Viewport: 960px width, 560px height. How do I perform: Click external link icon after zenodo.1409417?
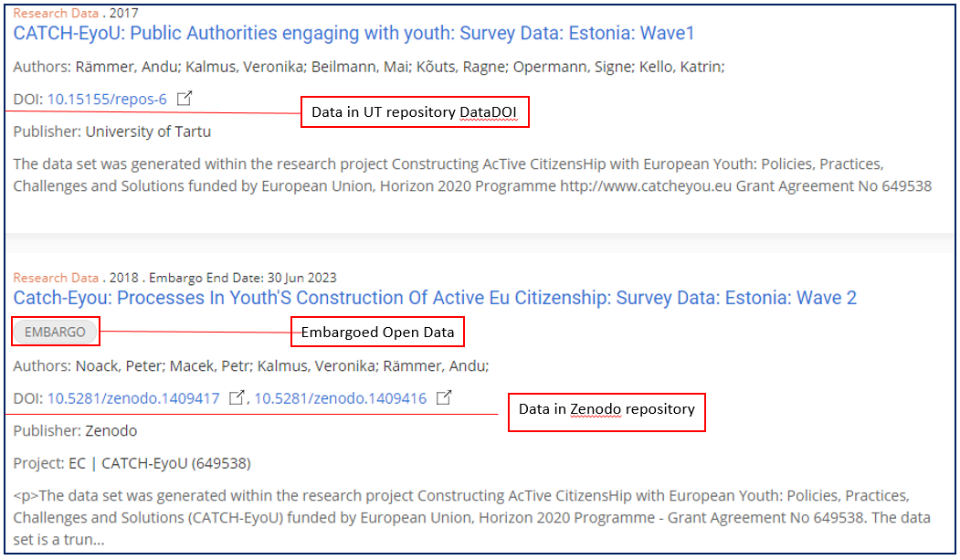pyautogui.click(x=237, y=398)
